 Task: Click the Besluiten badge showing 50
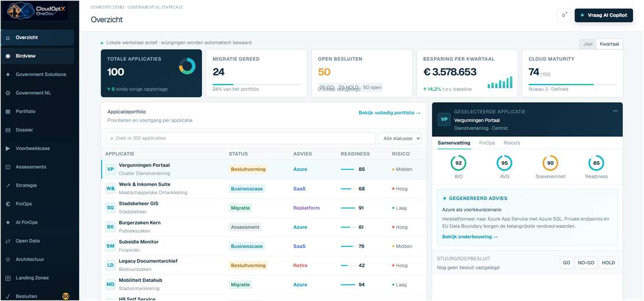[66, 296]
